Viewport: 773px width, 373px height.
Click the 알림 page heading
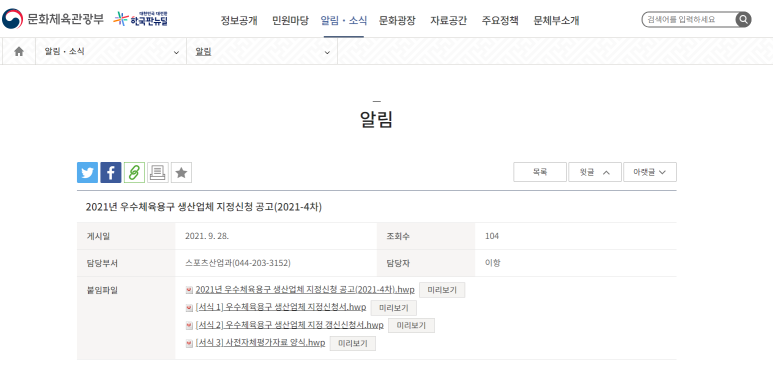(x=377, y=119)
